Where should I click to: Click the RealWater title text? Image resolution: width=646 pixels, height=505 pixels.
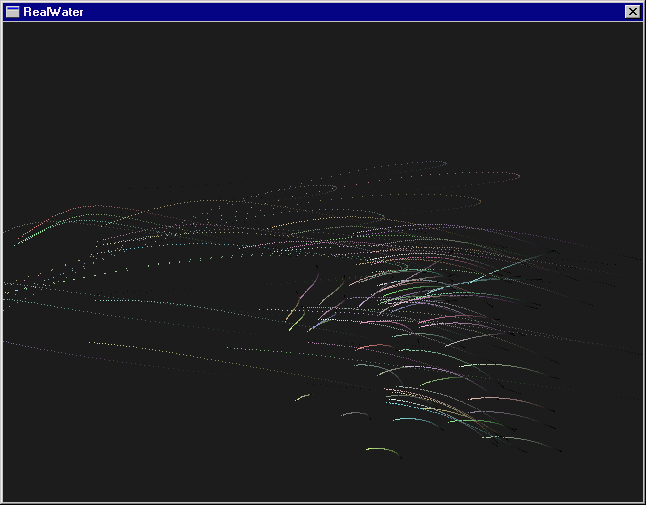(53, 12)
